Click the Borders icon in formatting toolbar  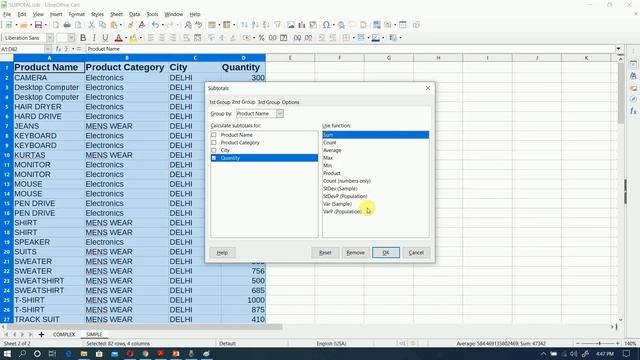coord(346,38)
